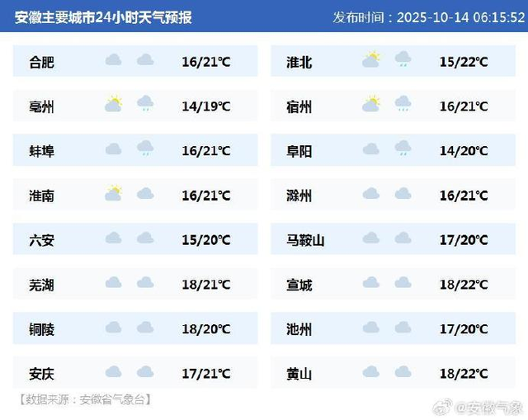Click Suzhou's sunny-cloudy weather icon

371,104
